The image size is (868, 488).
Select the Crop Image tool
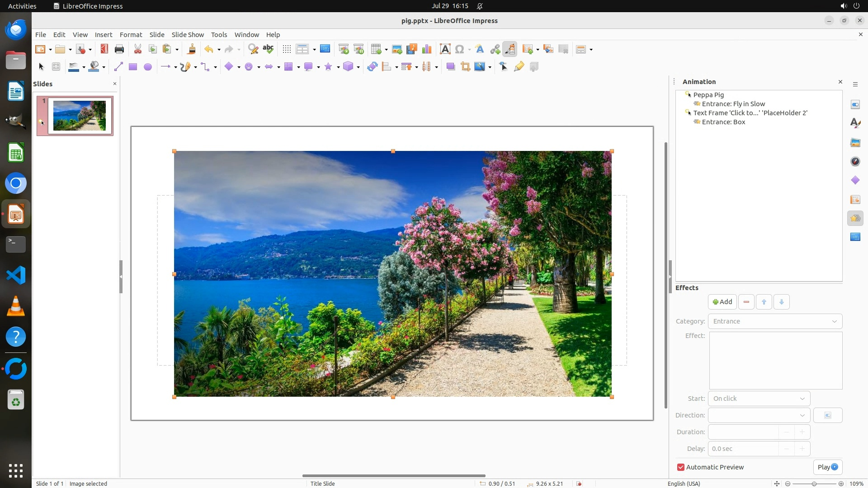465,67
